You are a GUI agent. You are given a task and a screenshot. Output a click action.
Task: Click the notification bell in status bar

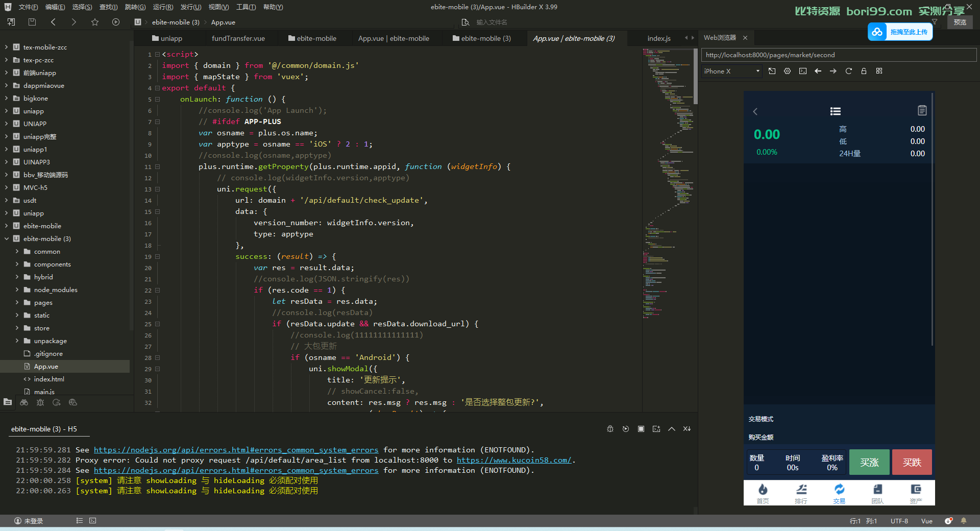tap(964, 521)
